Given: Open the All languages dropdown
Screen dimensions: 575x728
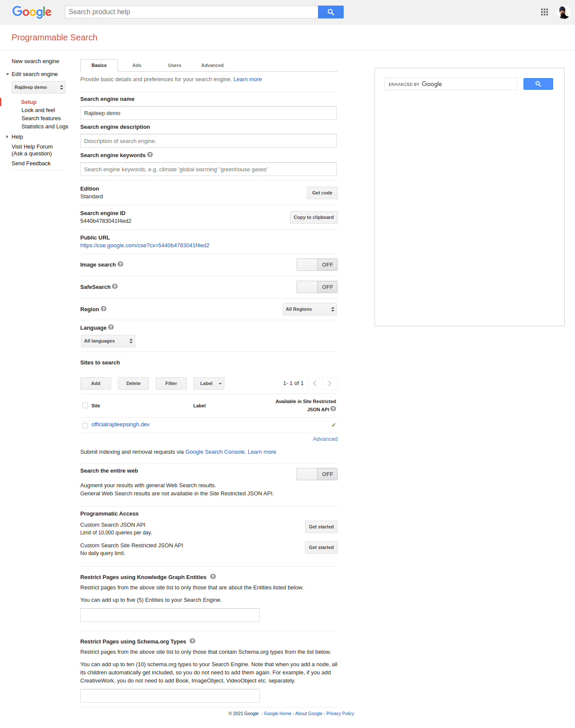Looking at the screenshot, I should pyautogui.click(x=108, y=341).
